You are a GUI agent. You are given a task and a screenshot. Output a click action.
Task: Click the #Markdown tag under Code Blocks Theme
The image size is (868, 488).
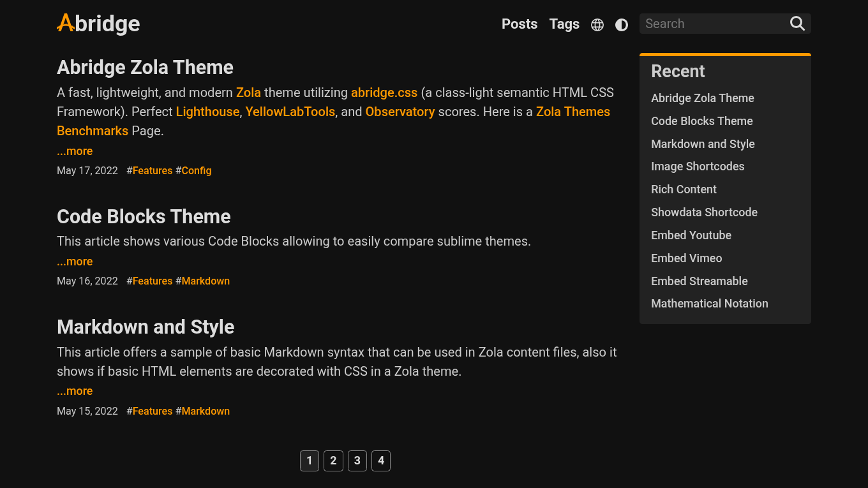(202, 281)
